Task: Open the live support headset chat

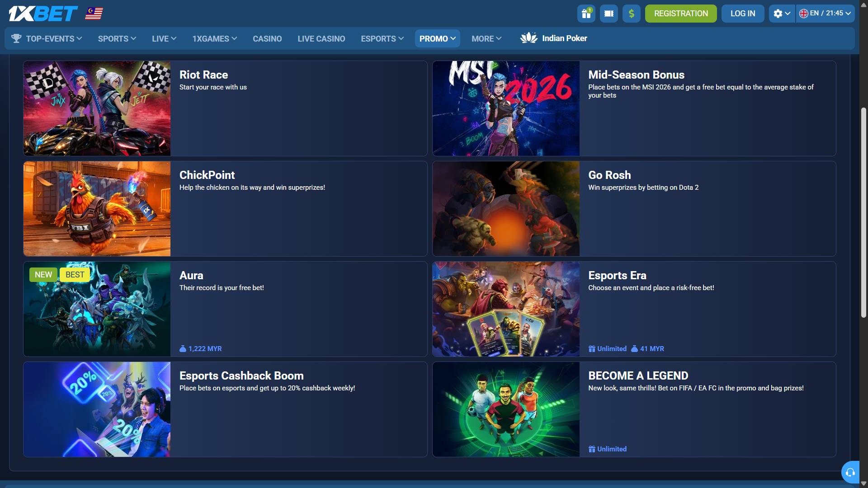Action: click(850, 472)
